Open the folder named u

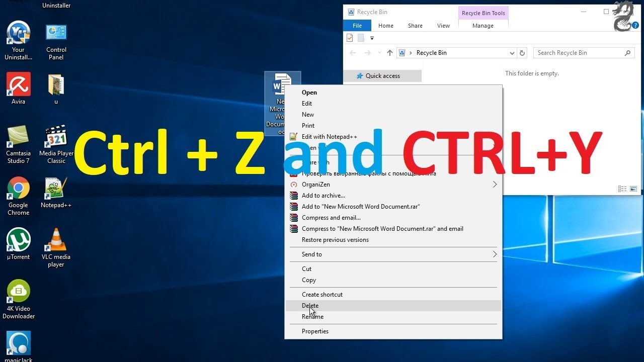pos(56,89)
